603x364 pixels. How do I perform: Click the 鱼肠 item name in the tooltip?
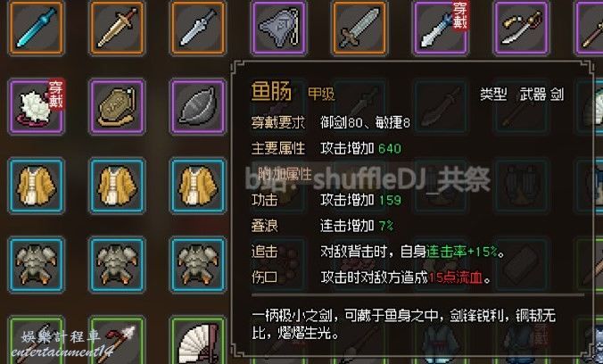click(271, 92)
